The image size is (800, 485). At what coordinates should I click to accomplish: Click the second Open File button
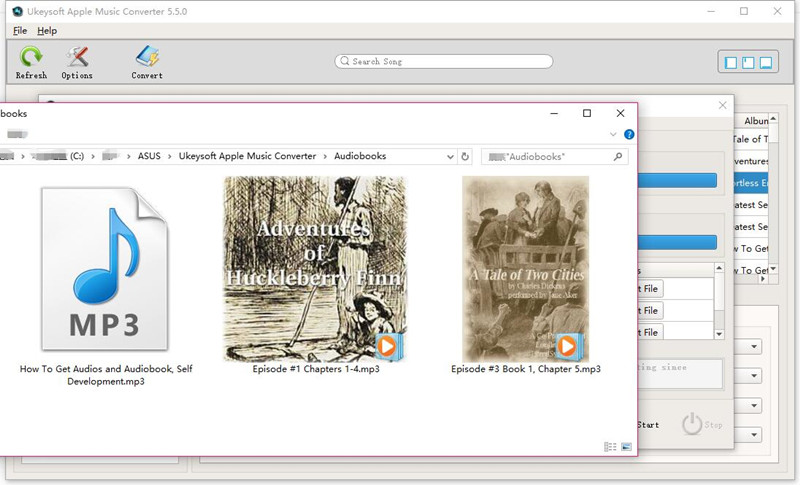pos(650,311)
